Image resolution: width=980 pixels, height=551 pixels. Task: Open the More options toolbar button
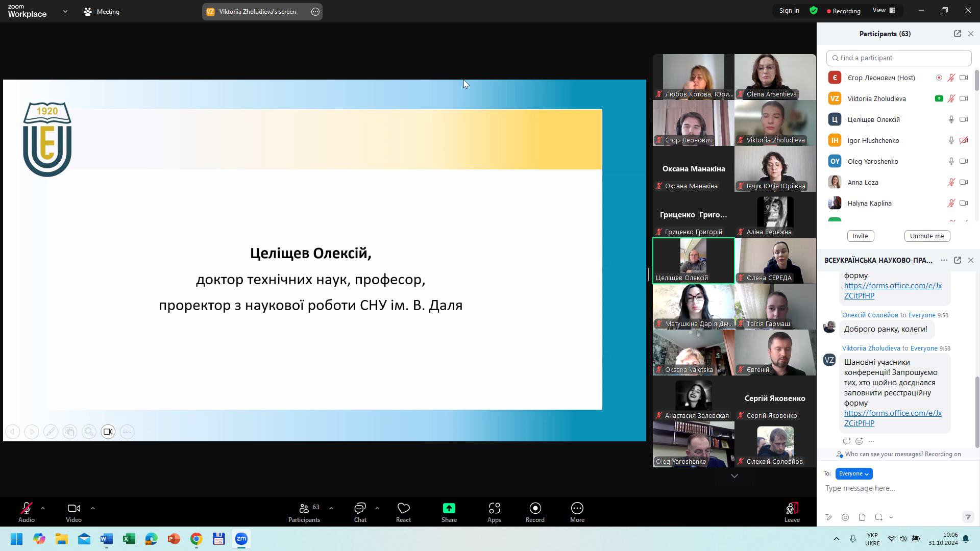tap(577, 512)
